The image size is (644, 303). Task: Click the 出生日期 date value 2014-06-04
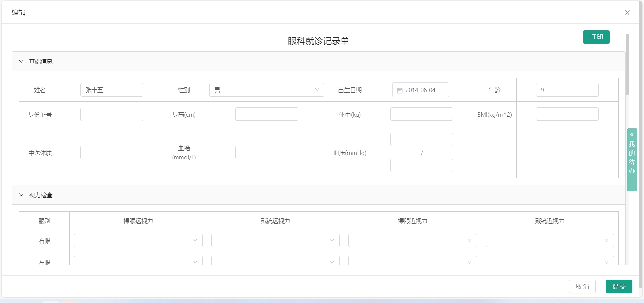tap(420, 90)
